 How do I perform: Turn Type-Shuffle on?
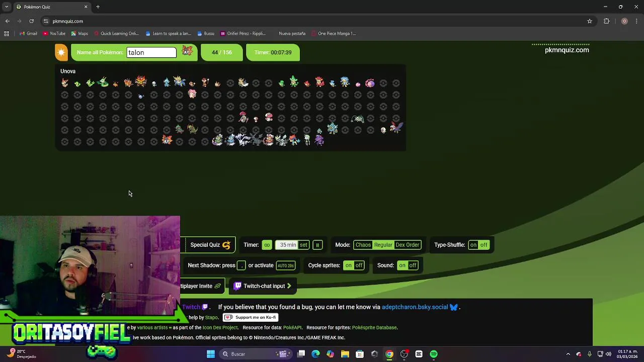pos(473,245)
